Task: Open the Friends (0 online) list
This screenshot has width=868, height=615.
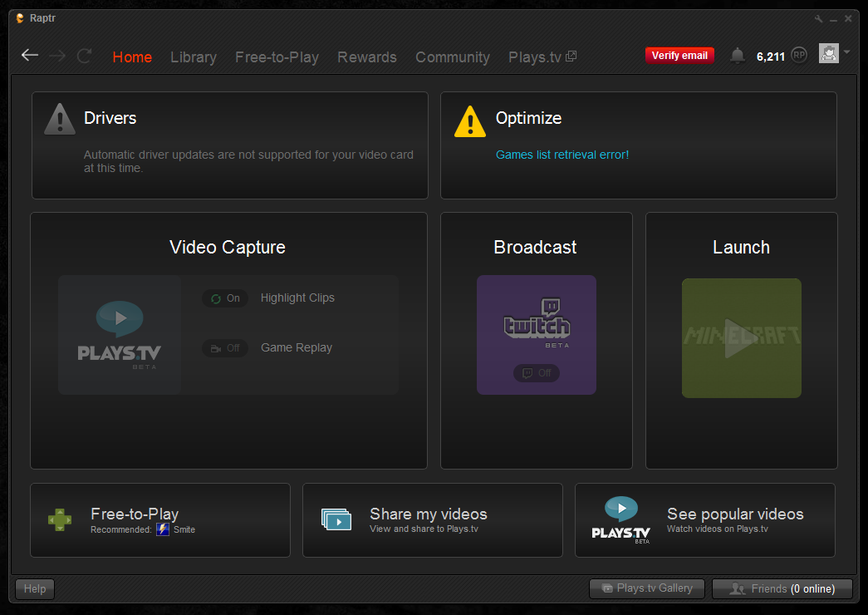Action: click(782, 588)
